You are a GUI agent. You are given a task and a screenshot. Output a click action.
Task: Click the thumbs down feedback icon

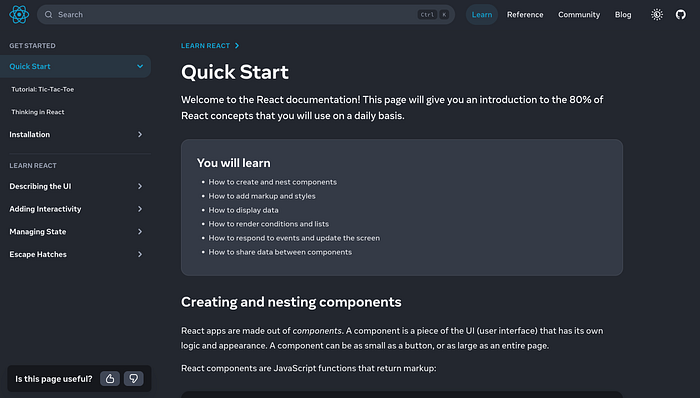pos(133,379)
